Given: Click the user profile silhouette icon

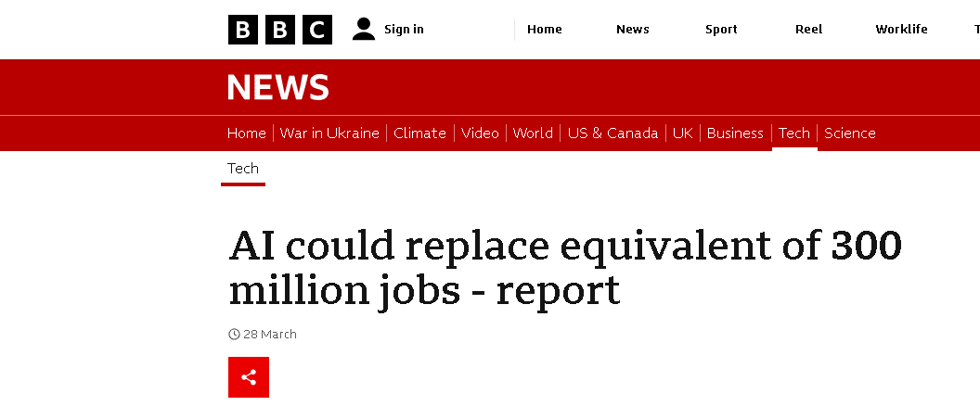Looking at the screenshot, I should pyautogui.click(x=364, y=30).
